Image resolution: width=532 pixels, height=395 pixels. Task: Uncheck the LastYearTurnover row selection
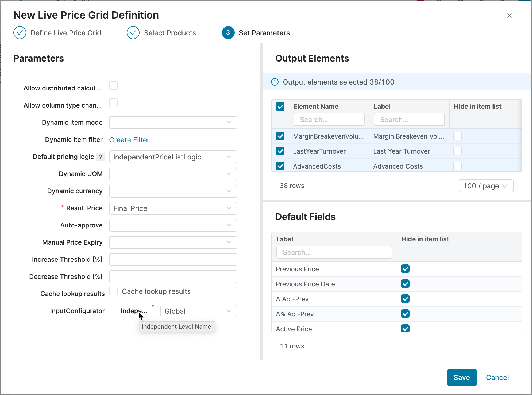[x=280, y=151]
